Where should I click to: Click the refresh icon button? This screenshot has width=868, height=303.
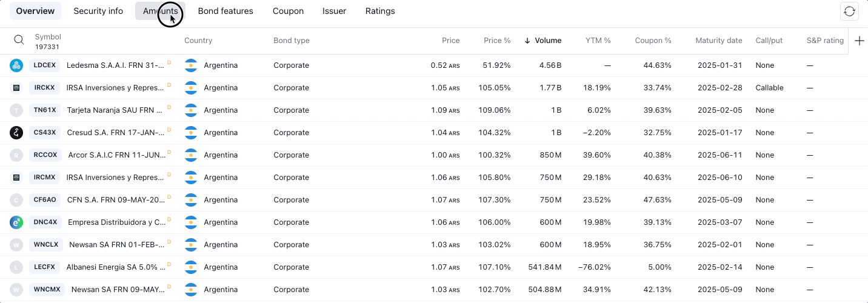[x=849, y=12]
